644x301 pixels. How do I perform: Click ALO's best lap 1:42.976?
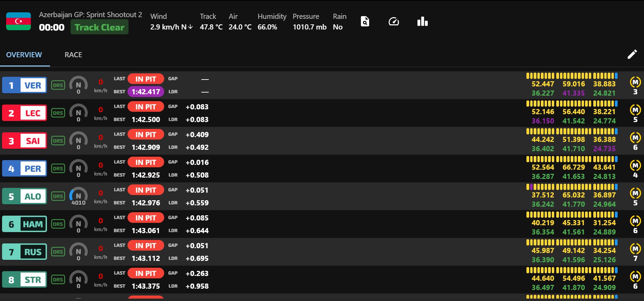(x=146, y=203)
